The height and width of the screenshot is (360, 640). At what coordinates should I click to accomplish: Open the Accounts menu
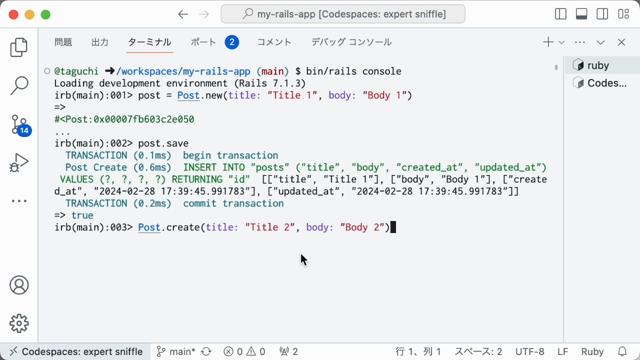(x=19, y=285)
